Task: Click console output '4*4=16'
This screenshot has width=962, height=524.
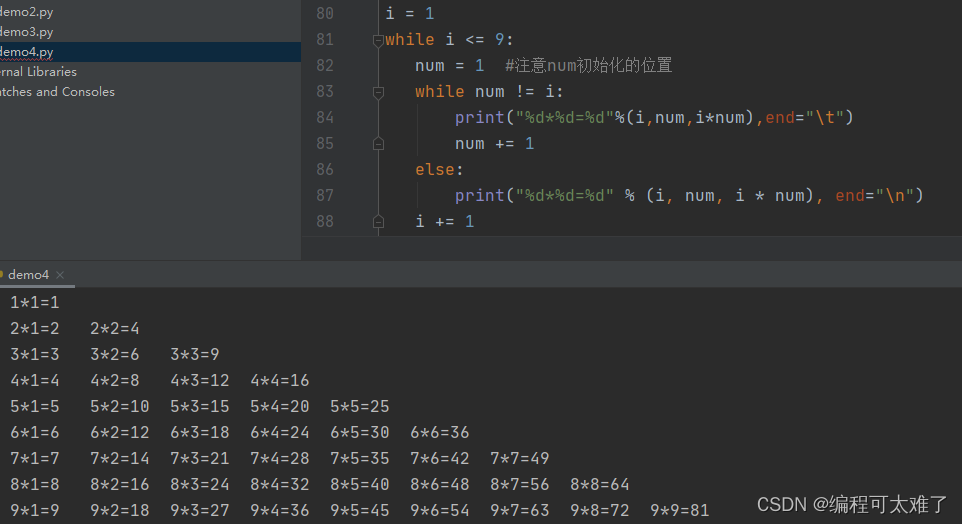Action: [280, 380]
